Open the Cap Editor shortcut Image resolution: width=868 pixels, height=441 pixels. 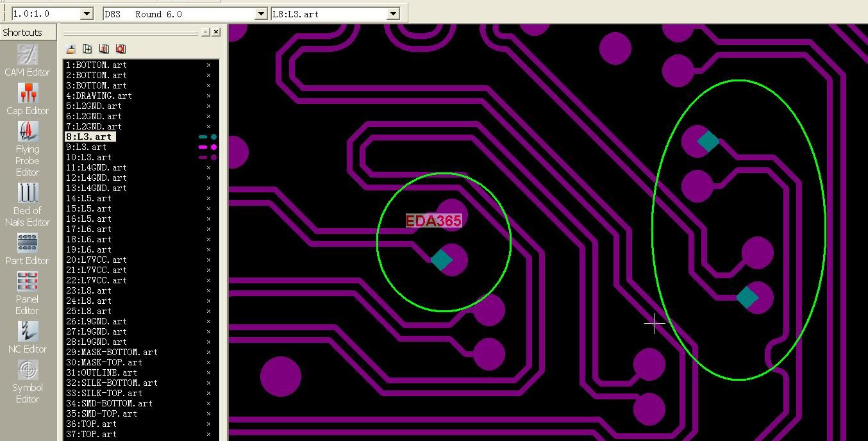[x=28, y=99]
